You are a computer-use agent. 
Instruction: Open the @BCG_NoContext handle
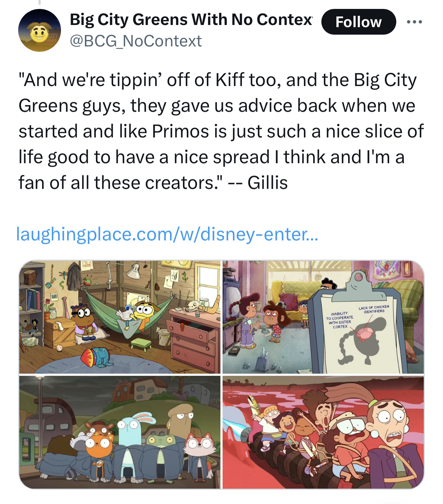(136, 41)
